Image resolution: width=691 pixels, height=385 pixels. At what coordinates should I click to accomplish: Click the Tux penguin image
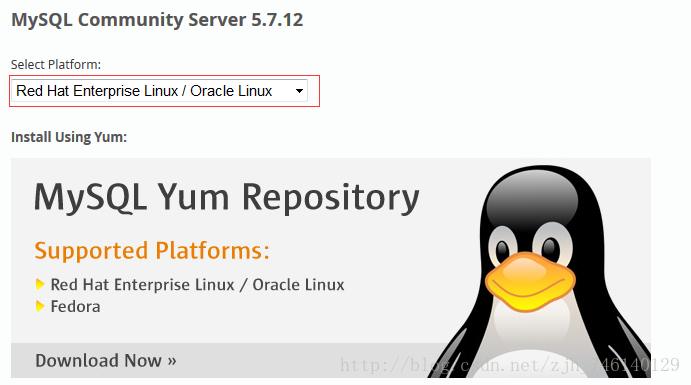click(x=539, y=272)
